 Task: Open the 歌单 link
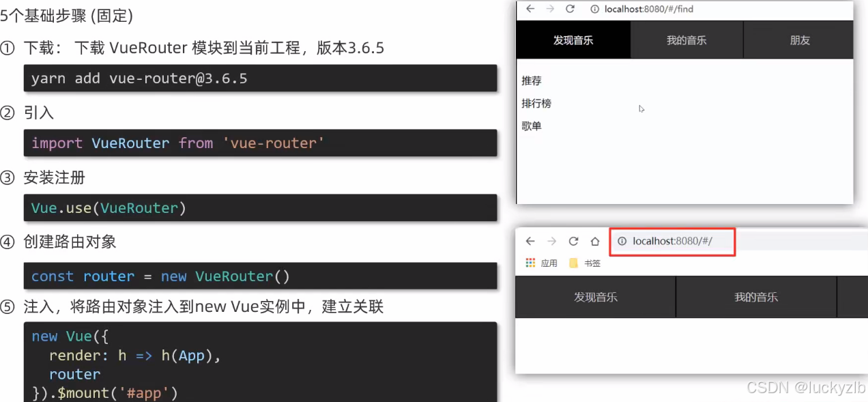click(532, 126)
